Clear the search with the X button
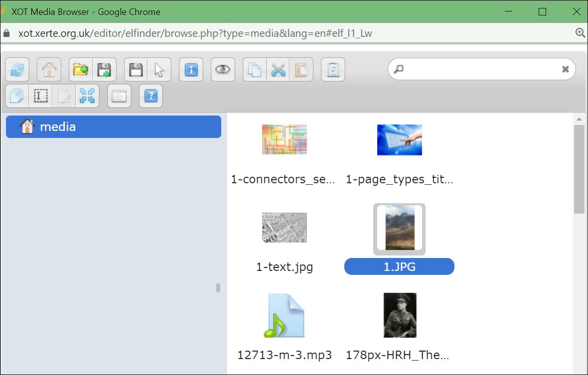Viewport: 588px width, 375px height. [x=565, y=69]
